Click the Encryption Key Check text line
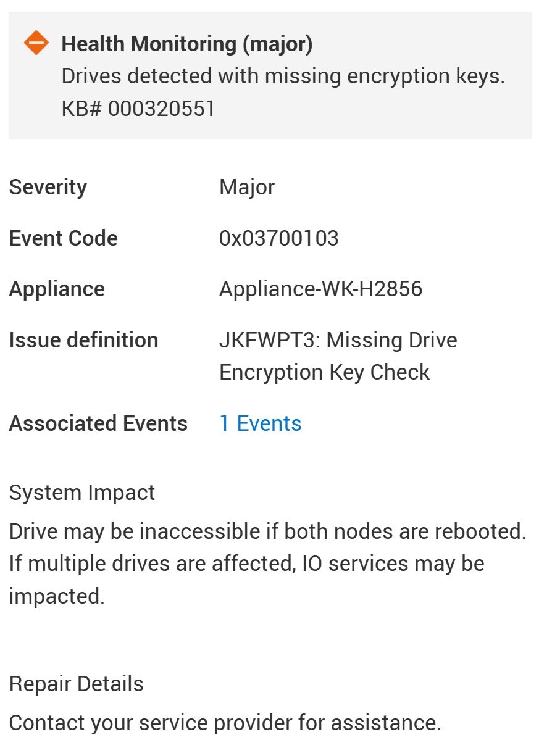The height and width of the screenshot is (753, 560). click(x=324, y=372)
